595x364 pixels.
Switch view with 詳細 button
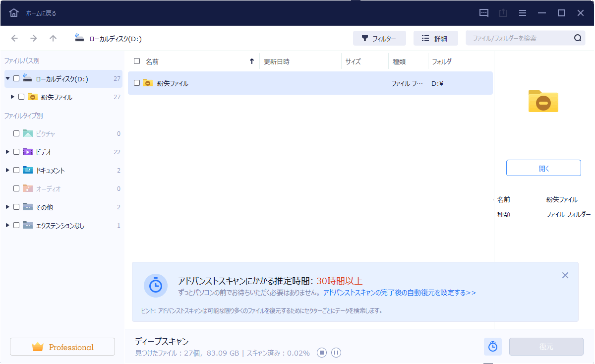pyautogui.click(x=436, y=38)
